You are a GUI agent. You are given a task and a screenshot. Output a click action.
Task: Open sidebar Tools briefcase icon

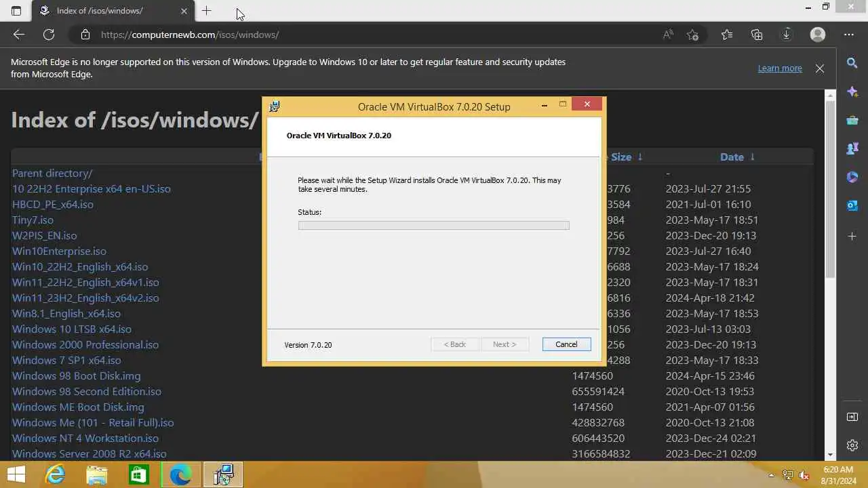tap(852, 121)
